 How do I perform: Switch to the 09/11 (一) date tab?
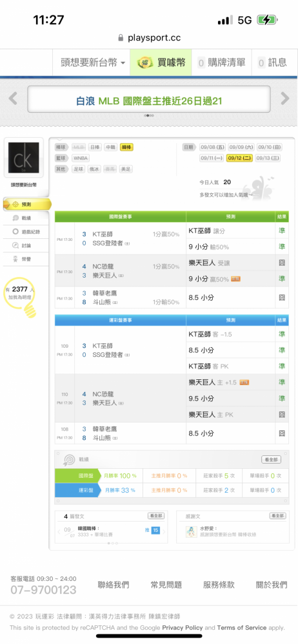coord(212,158)
